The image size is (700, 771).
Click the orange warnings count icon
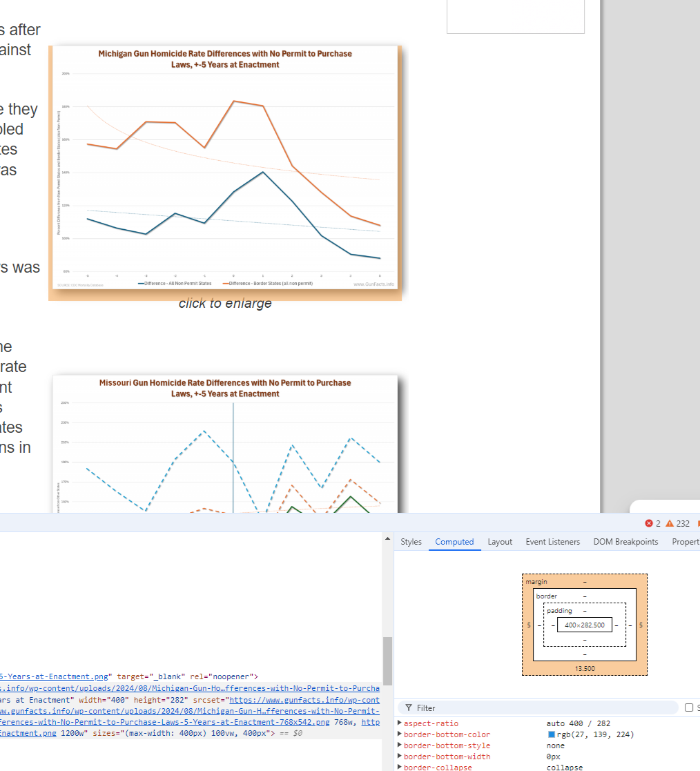pyautogui.click(x=669, y=523)
